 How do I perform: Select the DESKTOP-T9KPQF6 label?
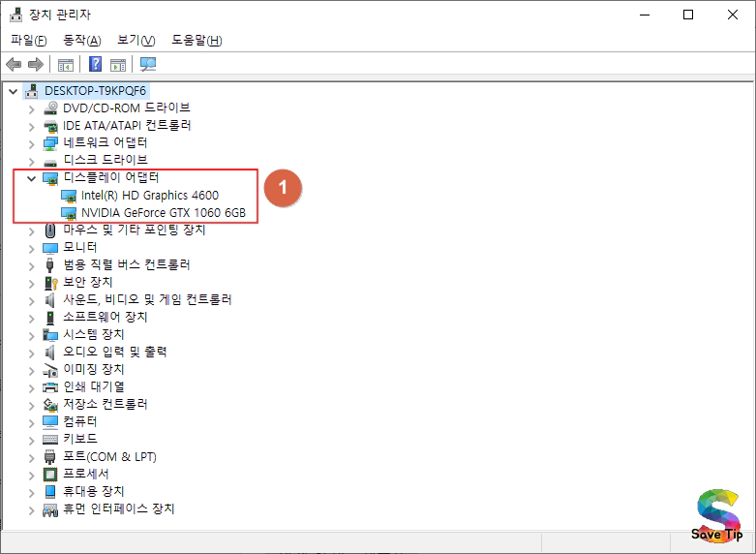[95, 91]
